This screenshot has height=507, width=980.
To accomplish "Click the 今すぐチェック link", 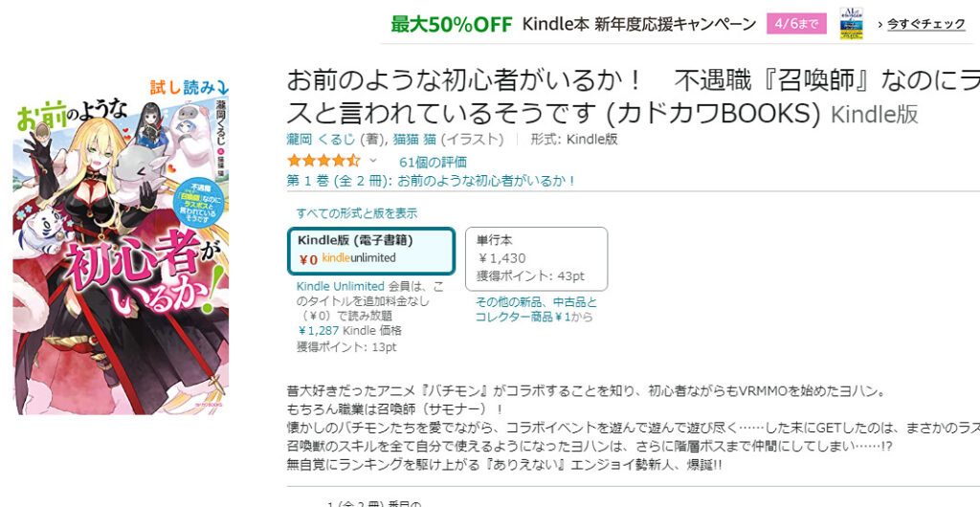I will (924, 24).
